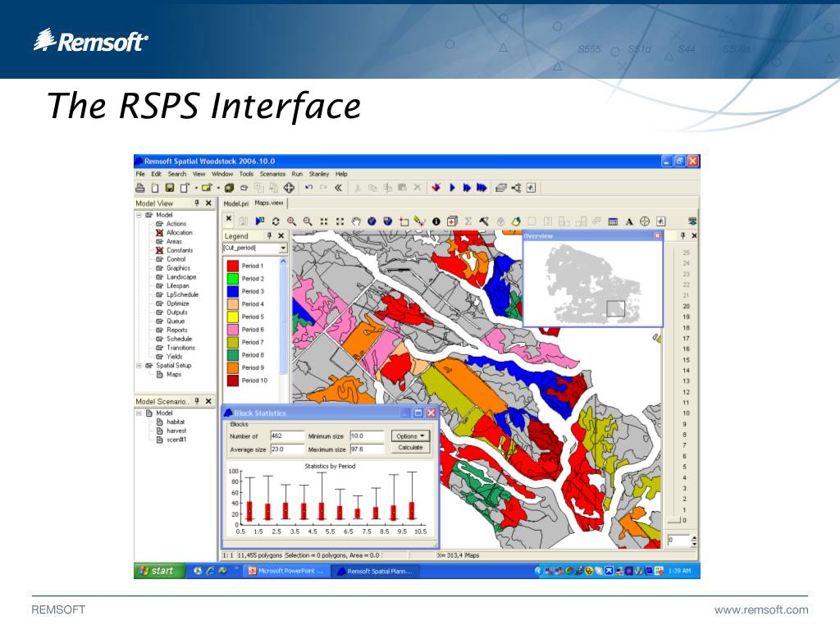
Task: Click the dropdown arrow beside the folder icon
Action: click(218, 188)
